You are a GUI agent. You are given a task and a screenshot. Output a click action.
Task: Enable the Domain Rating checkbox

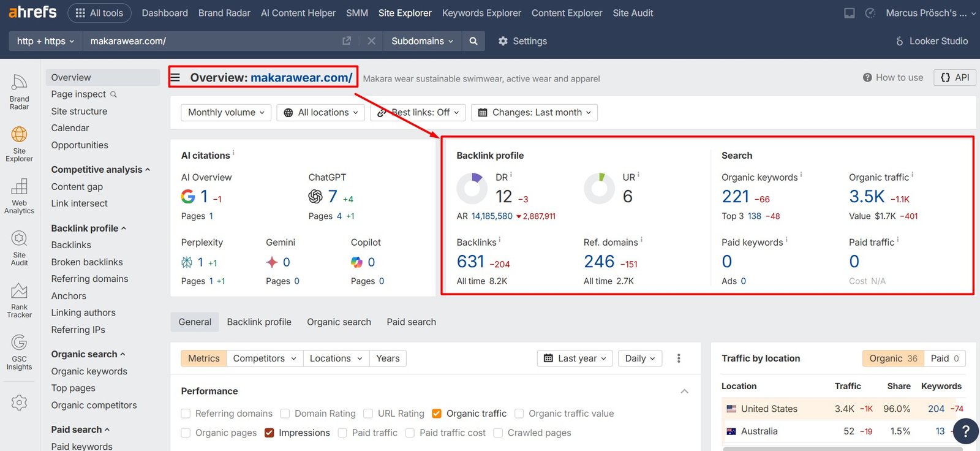pyautogui.click(x=285, y=414)
